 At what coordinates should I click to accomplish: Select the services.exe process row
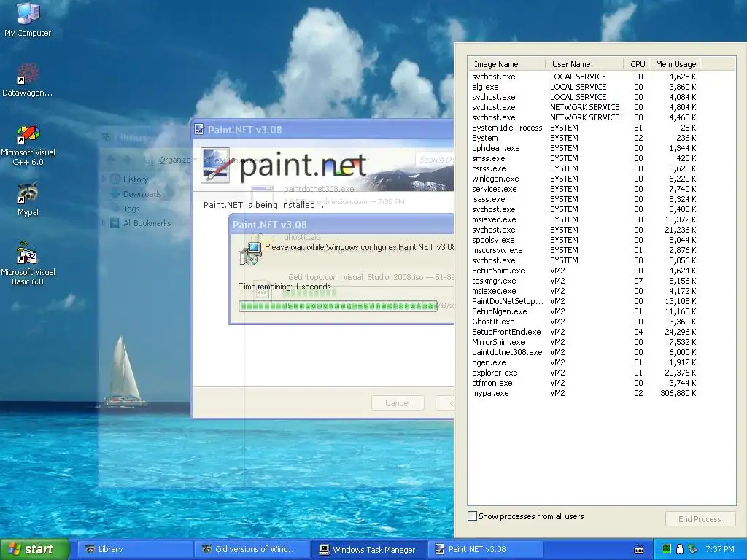584,189
